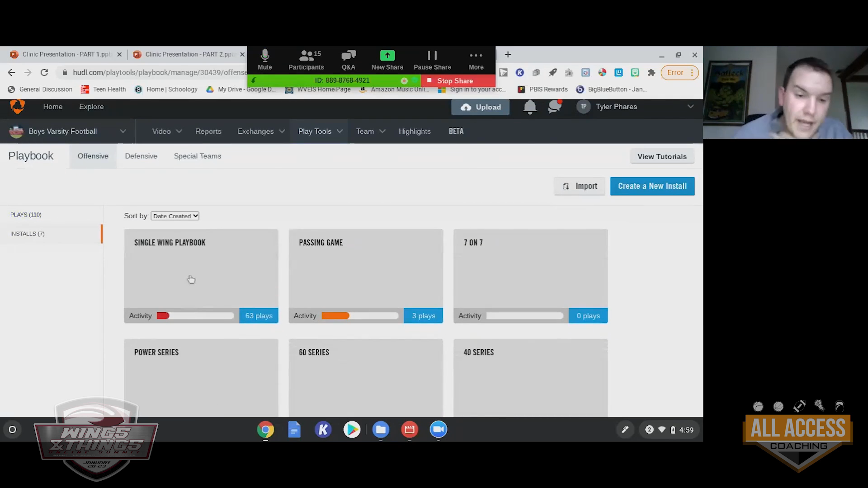Expand the Boys Varsity Football team dropdown
The width and height of the screenshot is (868, 488).
pos(123,131)
